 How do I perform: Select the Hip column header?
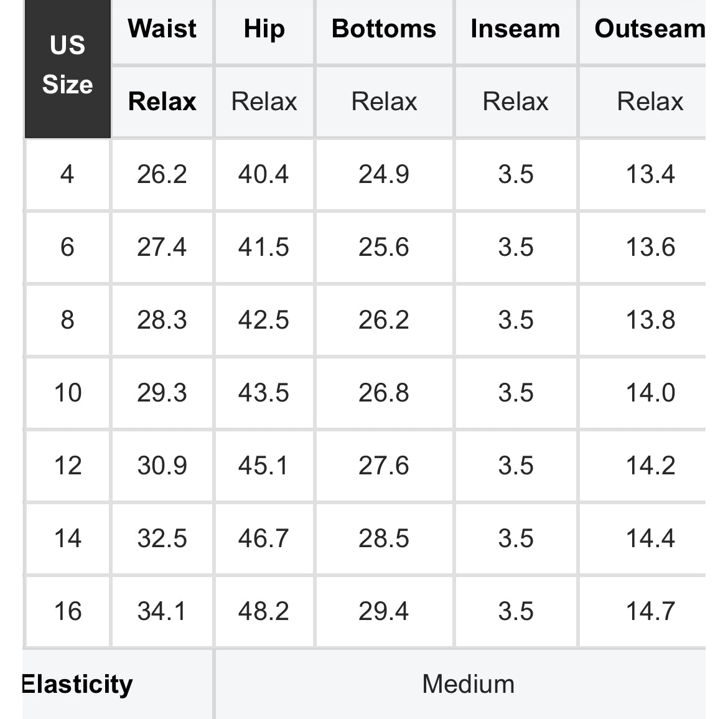[x=264, y=29]
